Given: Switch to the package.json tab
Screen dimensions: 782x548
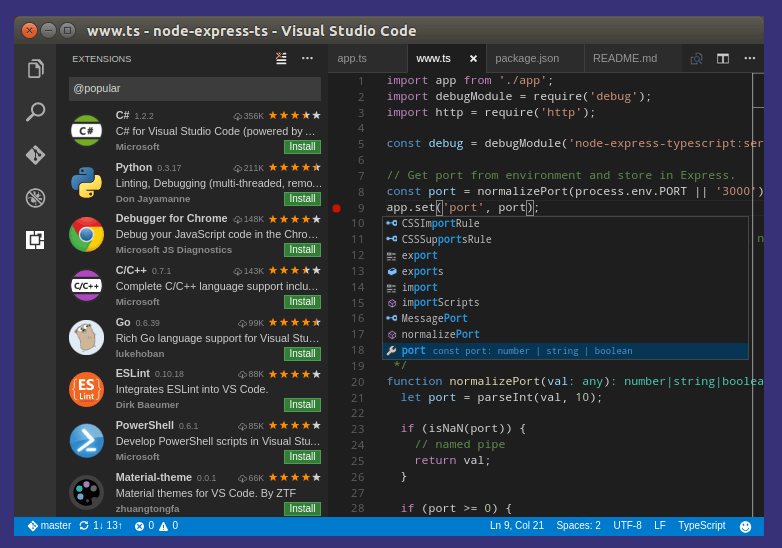Looking at the screenshot, I should (x=527, y=58).
